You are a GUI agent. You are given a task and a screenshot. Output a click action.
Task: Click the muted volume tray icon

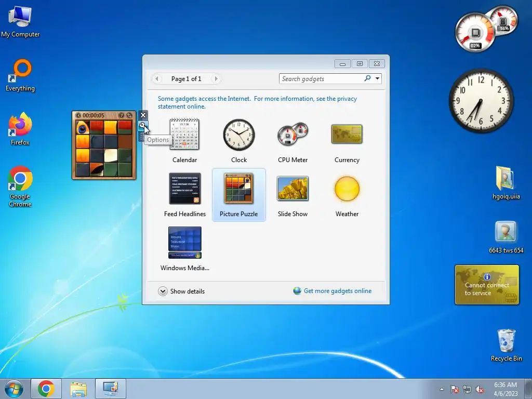pos(480,389)
